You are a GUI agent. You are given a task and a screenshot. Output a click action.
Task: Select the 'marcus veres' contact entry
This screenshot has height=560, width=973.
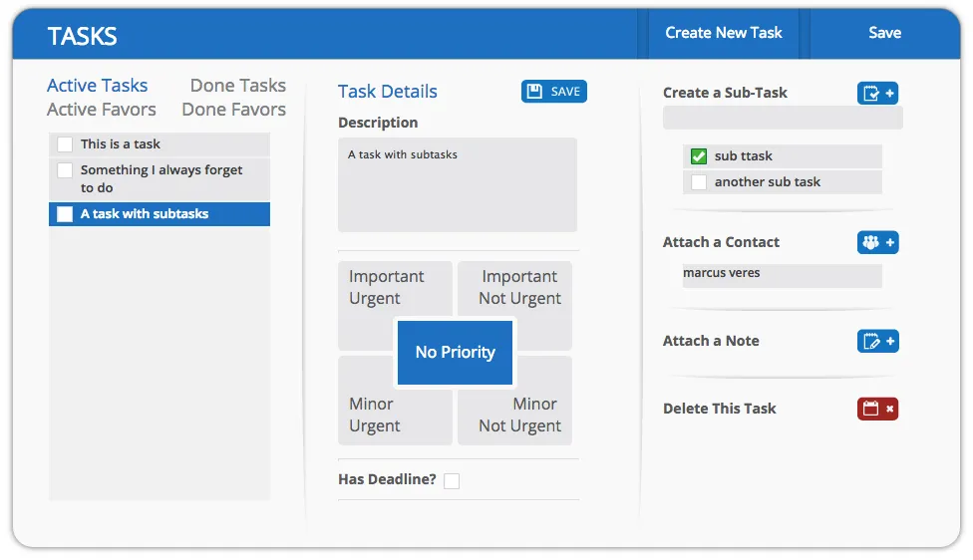pyautogui.click(x=783, y=275)
